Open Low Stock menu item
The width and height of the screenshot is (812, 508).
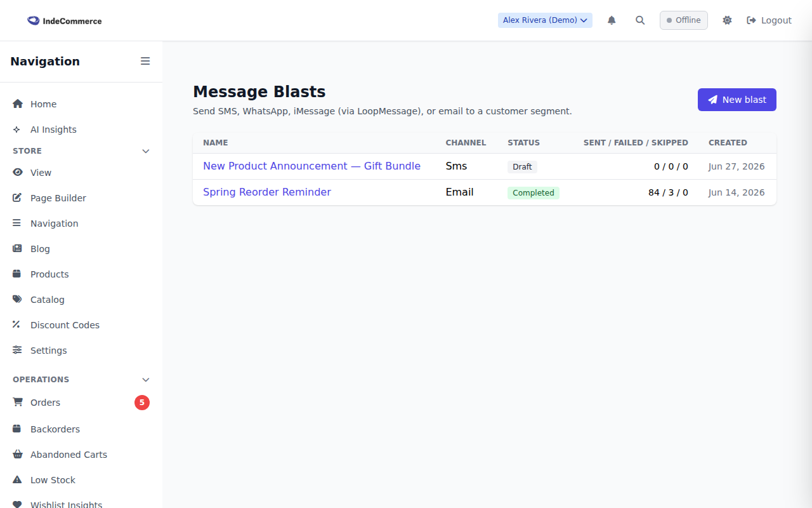point(81,480)
